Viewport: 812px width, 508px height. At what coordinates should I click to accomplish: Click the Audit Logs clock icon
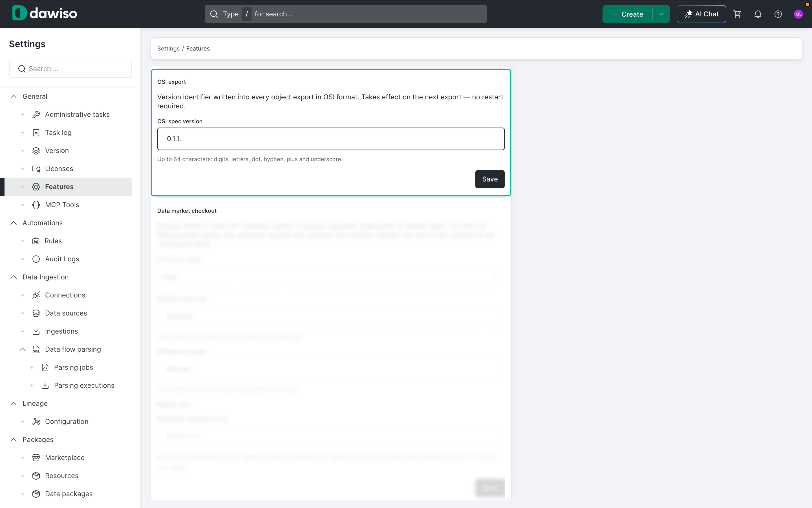36,259
